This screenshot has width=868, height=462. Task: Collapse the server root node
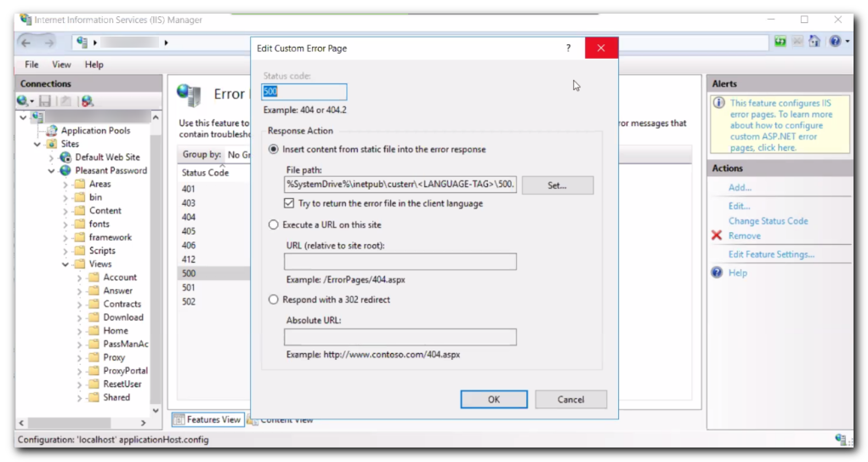tap(23, 117)
